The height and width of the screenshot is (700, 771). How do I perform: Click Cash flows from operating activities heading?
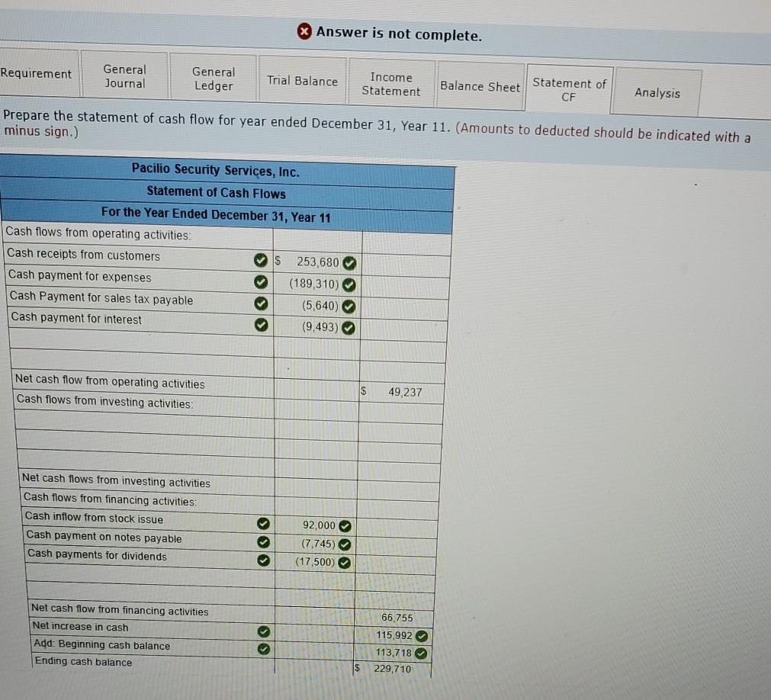(x=98, y=233)
